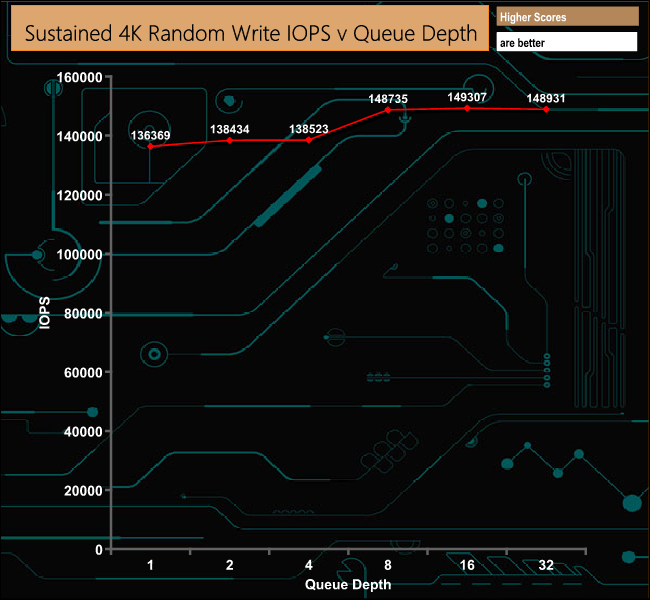This screenshot has width=650, height=600.
Task: Click the x-axis tick label 32
Action: 546,565
